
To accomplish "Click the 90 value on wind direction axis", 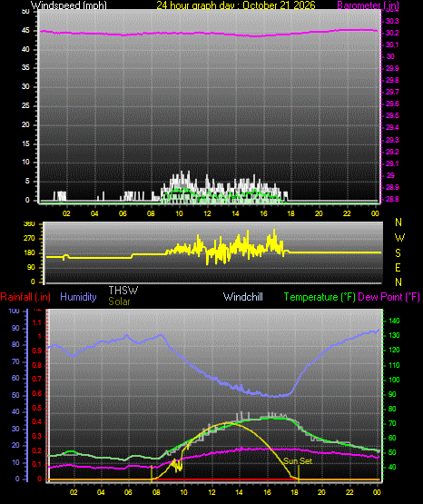I will click(31, 267).
